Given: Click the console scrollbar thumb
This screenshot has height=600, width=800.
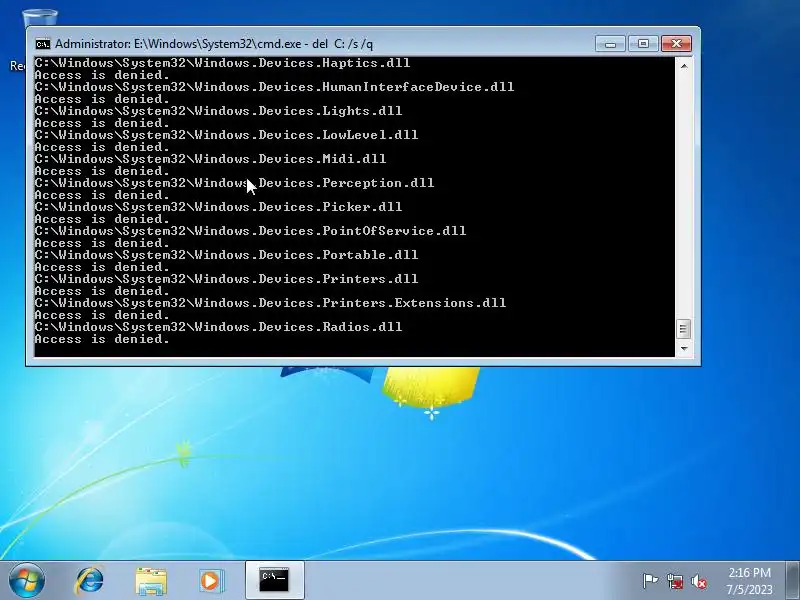Looking at the screenshot, I should point(684,329).
